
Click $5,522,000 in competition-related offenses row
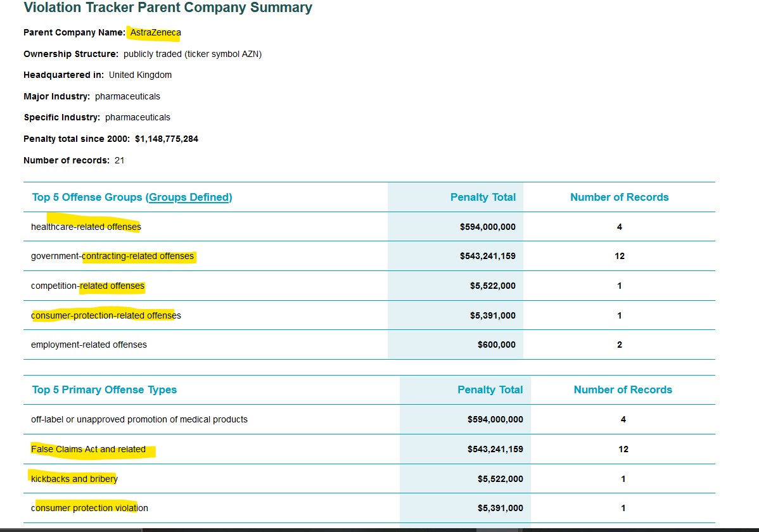(493, 286)
